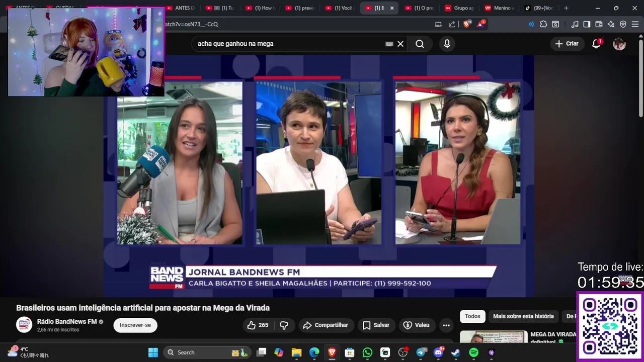
Task: Open the Brave music note playlist icon
Action: [x=575, y=24]
